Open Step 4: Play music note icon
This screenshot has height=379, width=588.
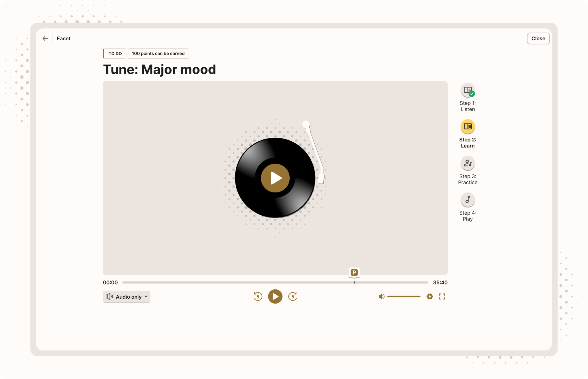point(468,200)
